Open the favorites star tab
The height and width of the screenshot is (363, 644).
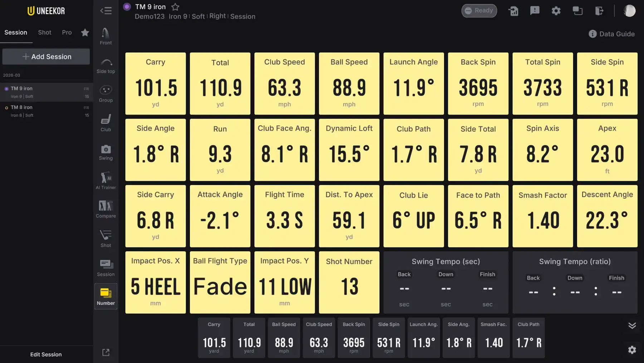pyautogui.click(x=85, y=33)
